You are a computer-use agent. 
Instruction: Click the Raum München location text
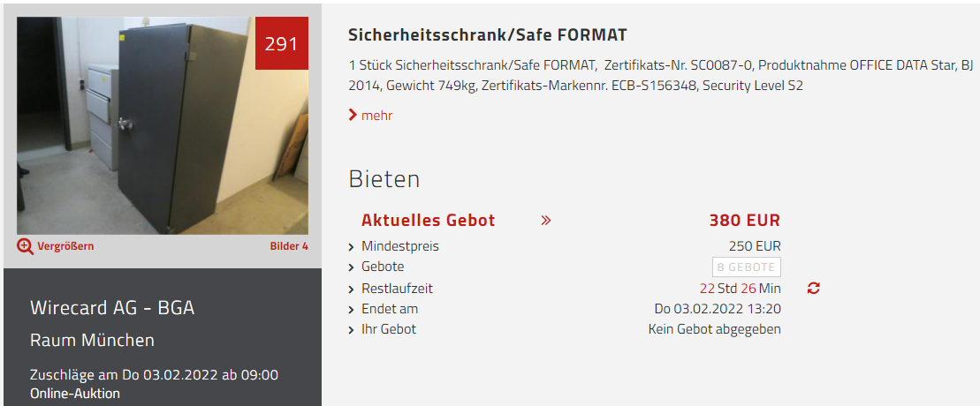pos(92,340)
